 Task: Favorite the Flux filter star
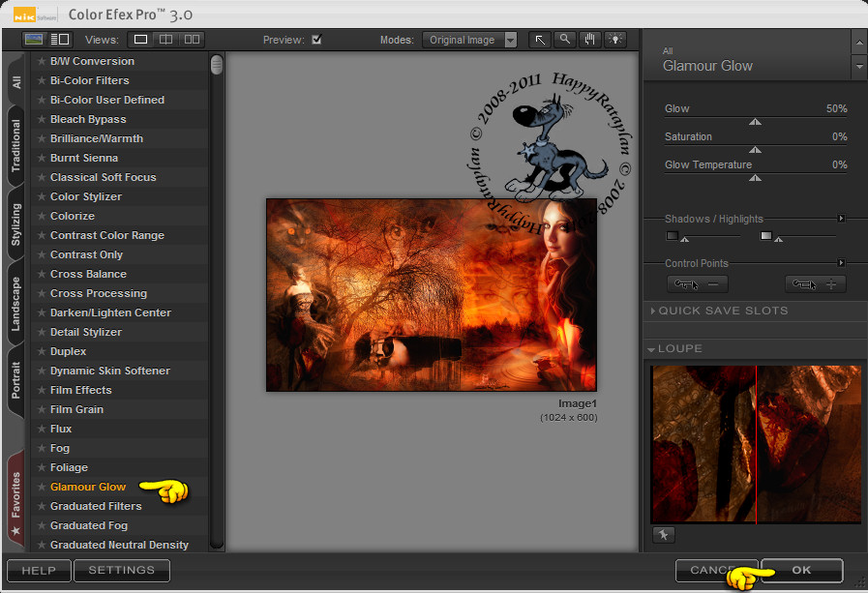pyautogui.click(x=41, y=429)
